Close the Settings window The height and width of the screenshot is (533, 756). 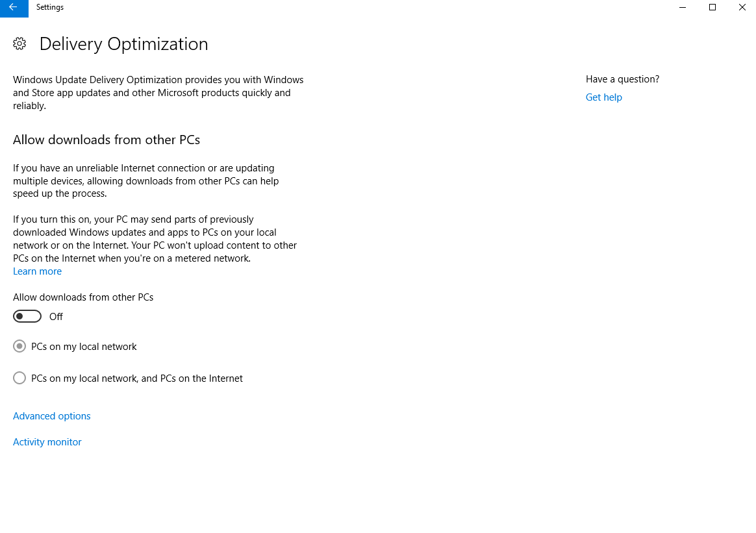[x=742, y=8]
